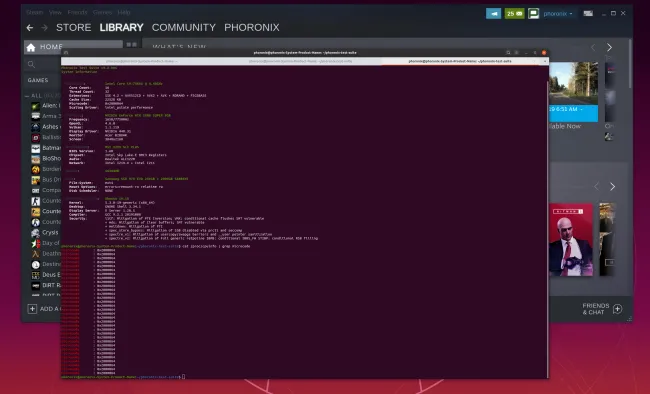Select the first terminal tab

(141, 61)
